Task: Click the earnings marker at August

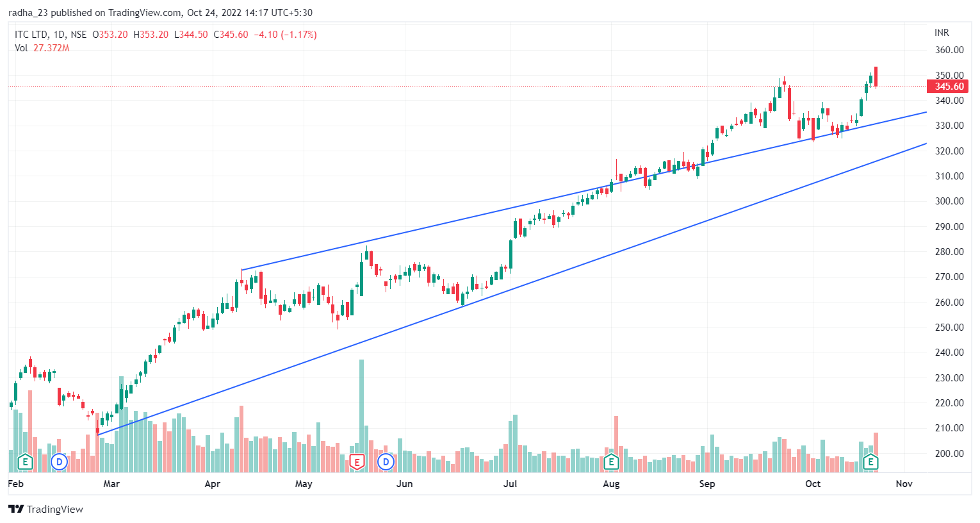Action: [x=611, y=461]
